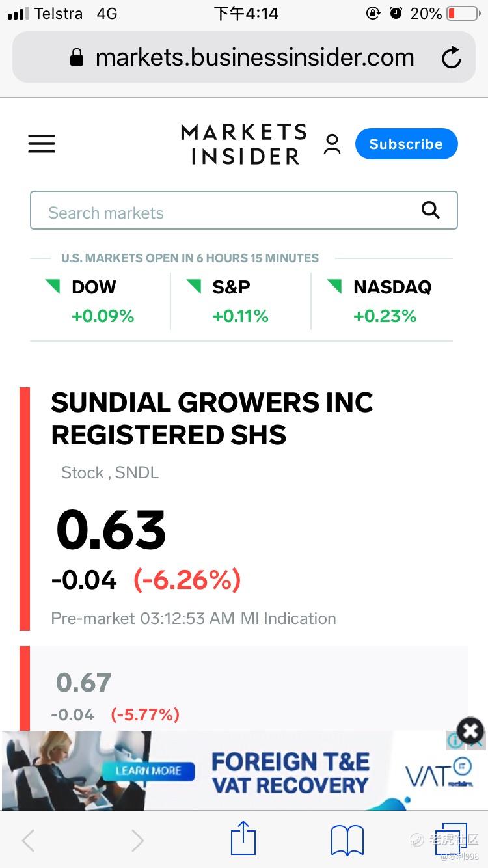
Task: Open the hamburger navigation menu
Action: (42, 144)
